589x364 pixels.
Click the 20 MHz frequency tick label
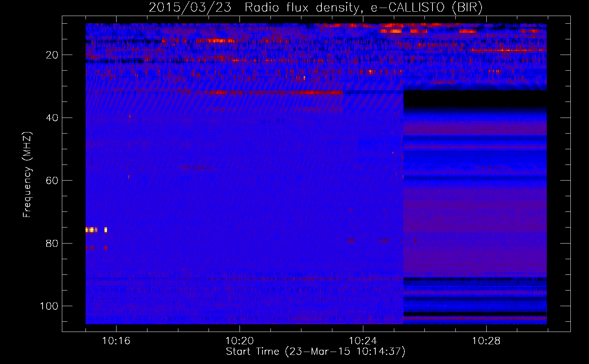(x=52, y=55)
